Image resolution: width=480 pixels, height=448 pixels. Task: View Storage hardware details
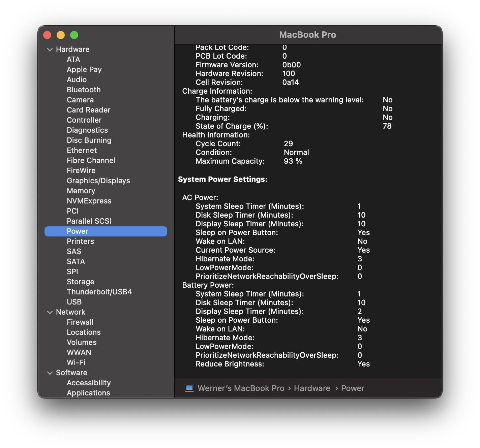[81, 282]
